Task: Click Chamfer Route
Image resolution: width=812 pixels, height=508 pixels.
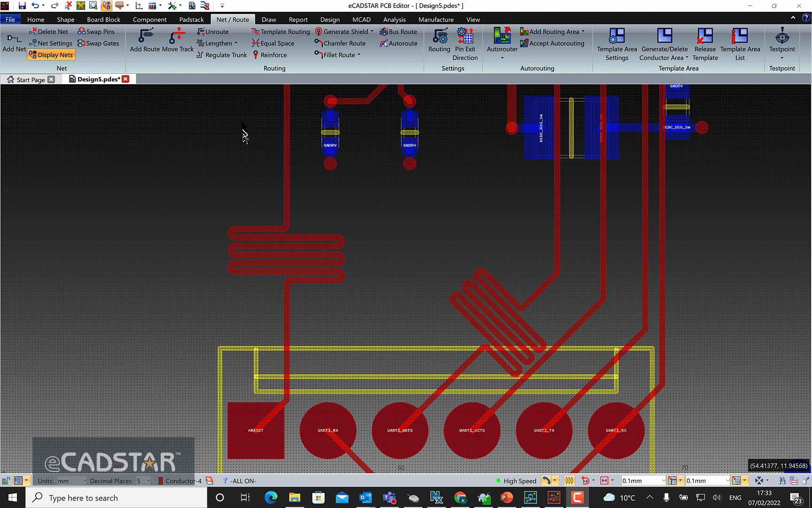Action: [340, 43]
